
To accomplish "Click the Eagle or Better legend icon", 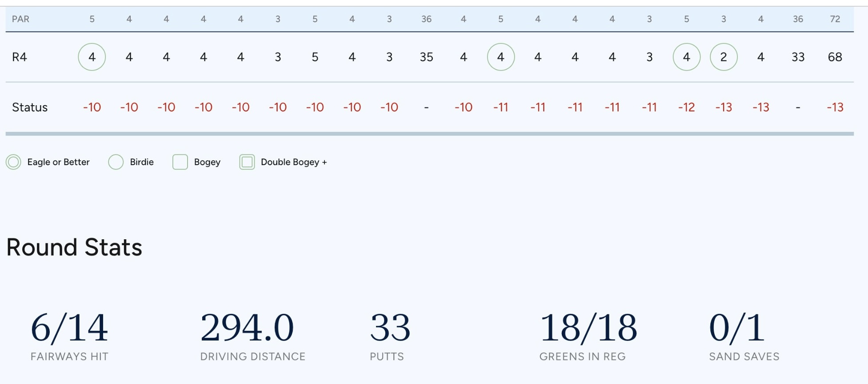I will [13, 162].
